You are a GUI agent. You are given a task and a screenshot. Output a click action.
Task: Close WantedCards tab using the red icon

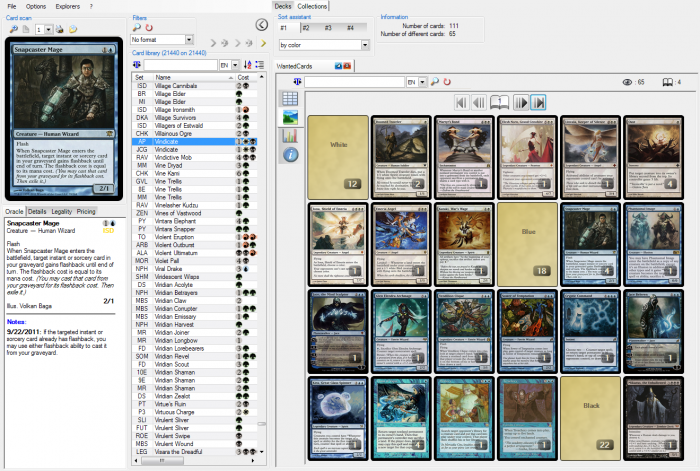(x=347, y=66)
